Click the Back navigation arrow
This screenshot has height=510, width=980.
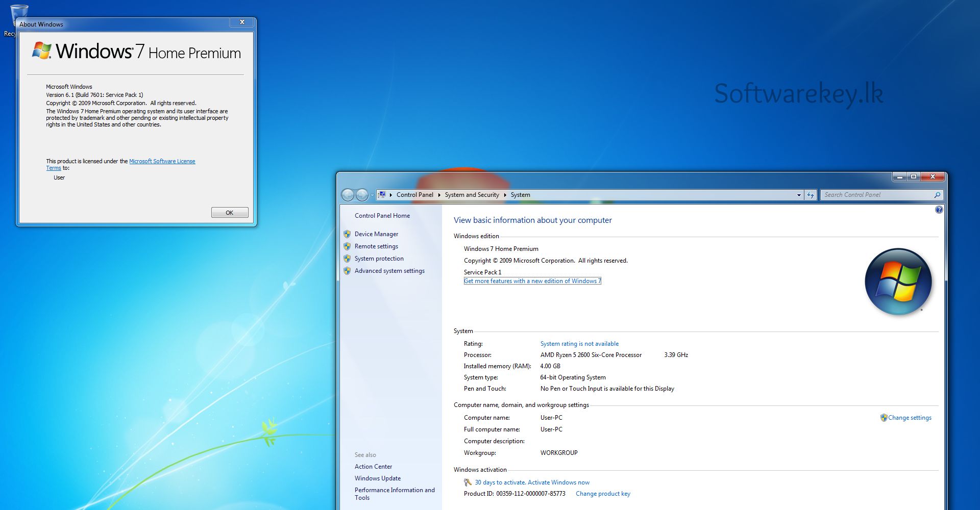click(x=348, y=195)
